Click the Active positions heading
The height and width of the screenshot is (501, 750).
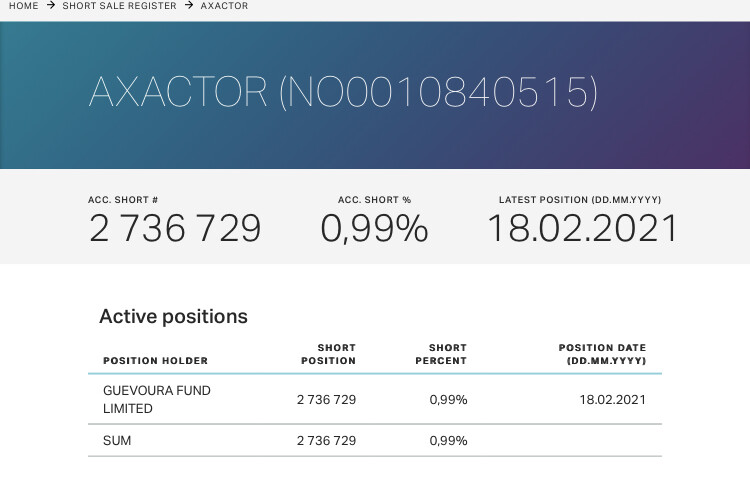tap(173, 316)
